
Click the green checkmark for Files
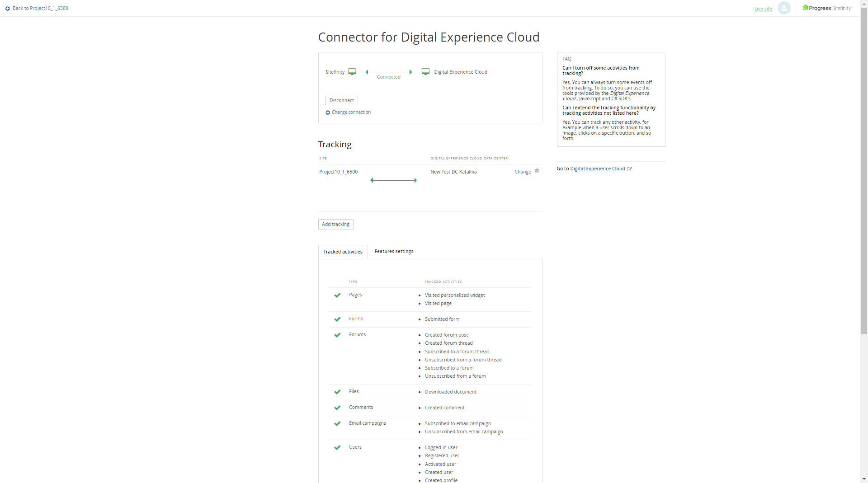click(337, 392)
